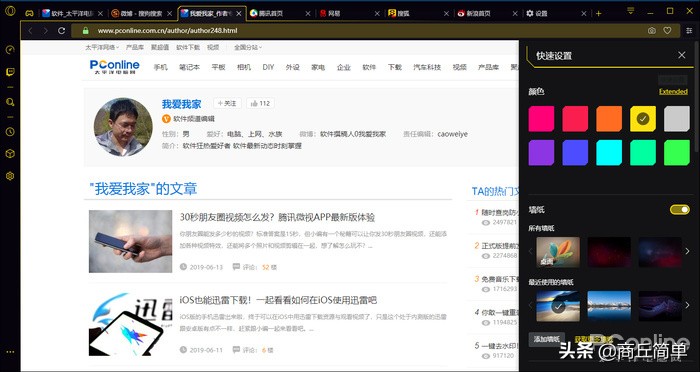Open the GX Corner gamepad tab
Image resolution: width=700 pixels, height=372 pixels.
pyautogui.click(x=29, y=13)
